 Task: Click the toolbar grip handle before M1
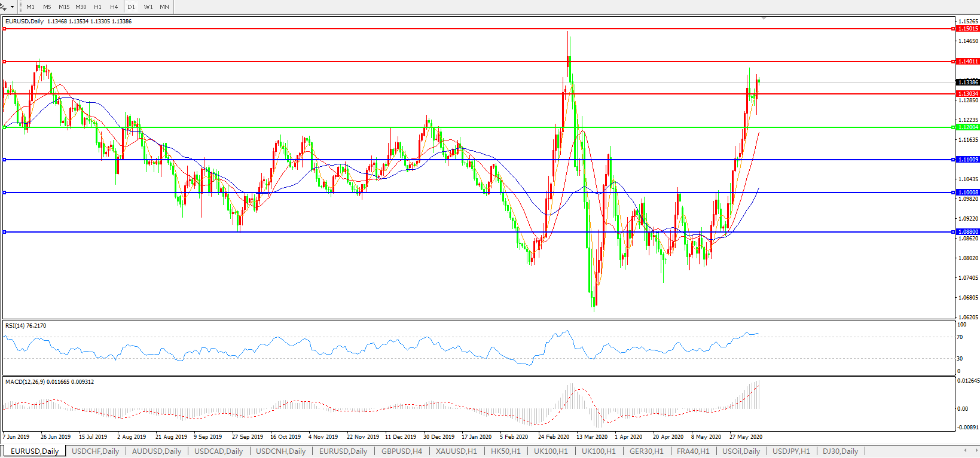coord(21,7)
